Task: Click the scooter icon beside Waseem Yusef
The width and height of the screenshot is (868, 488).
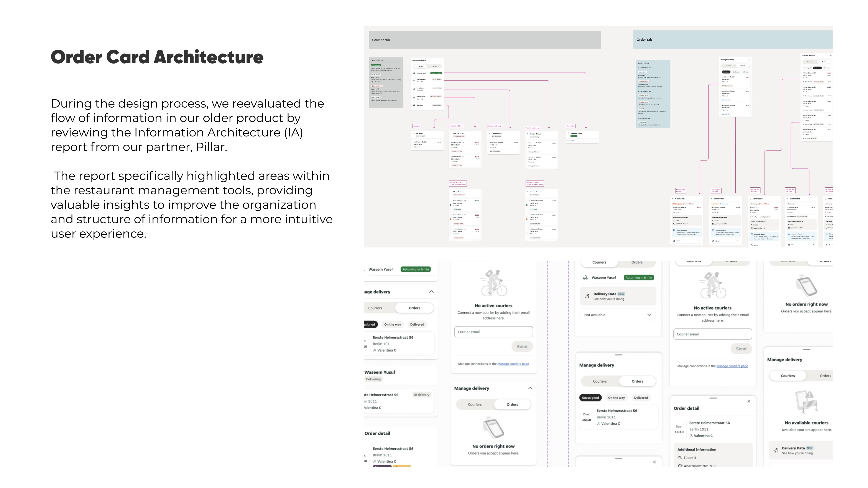Action: pyautogui.click(x=585, y=278)
